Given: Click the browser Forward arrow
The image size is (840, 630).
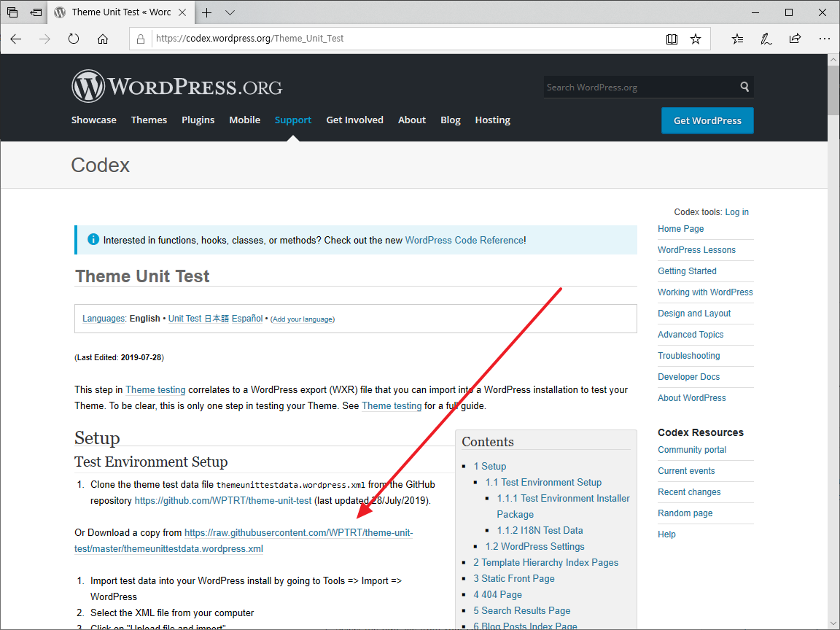Looking at the screenshot, I should pyautogui.click(x=45, y=39).
